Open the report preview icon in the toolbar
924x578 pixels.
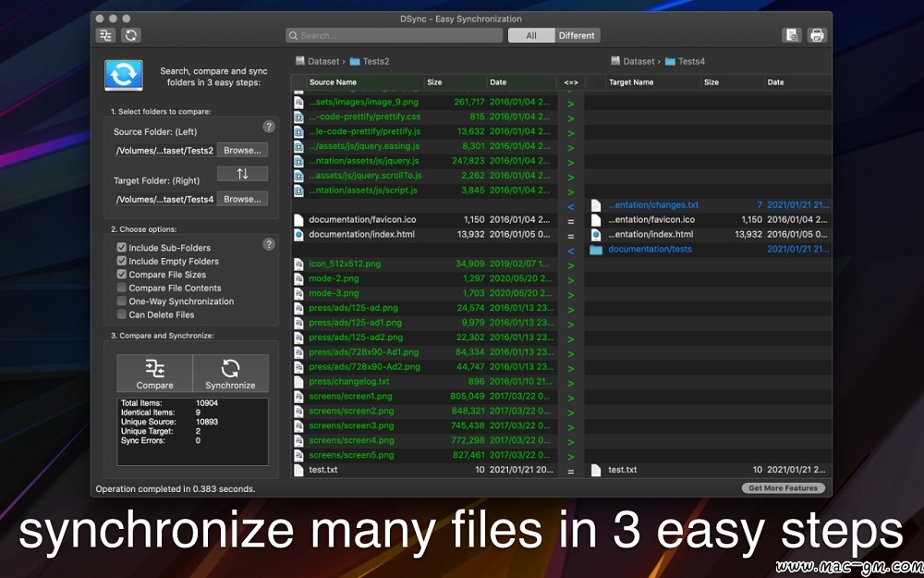coord(792,35)
